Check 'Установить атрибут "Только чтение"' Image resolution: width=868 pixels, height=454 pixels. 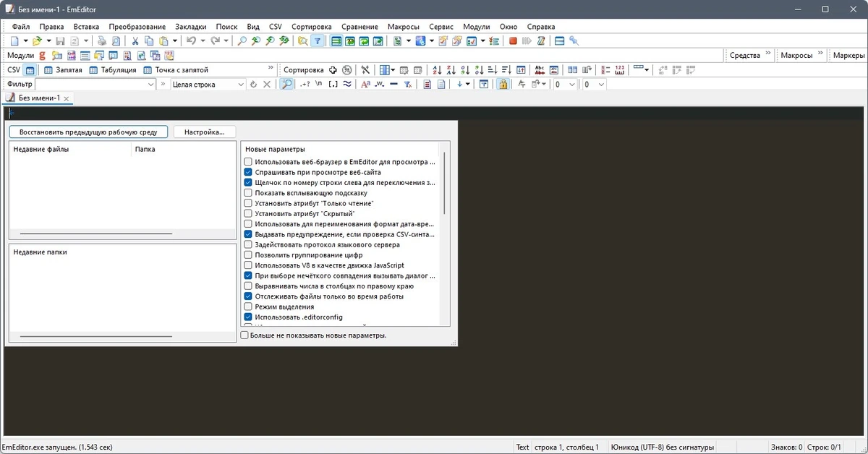248,203
